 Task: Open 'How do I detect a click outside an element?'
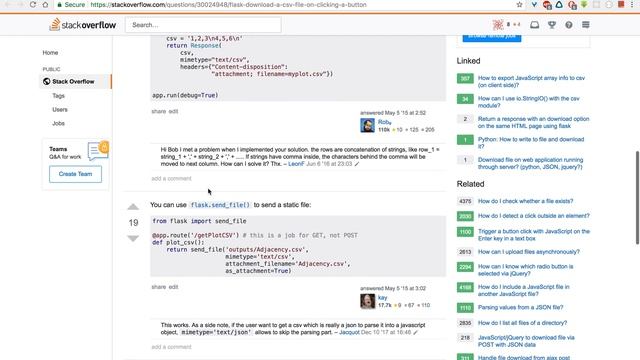coord(533,216)
